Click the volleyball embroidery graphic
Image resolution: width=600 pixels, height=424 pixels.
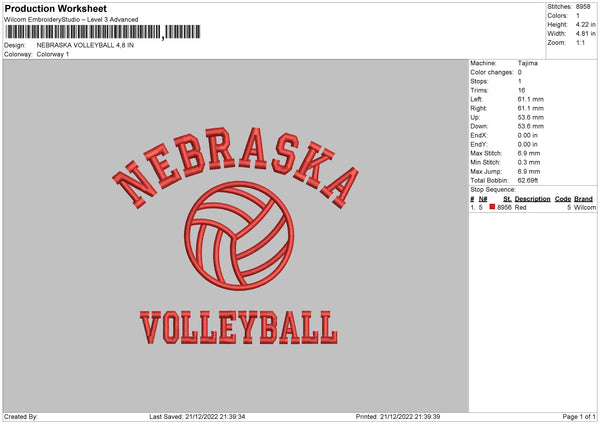239,236
